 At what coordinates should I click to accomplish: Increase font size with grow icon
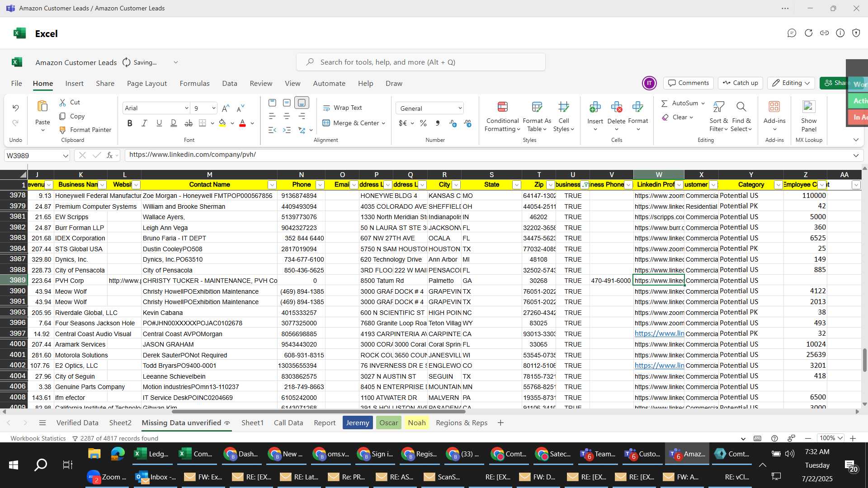226,108
